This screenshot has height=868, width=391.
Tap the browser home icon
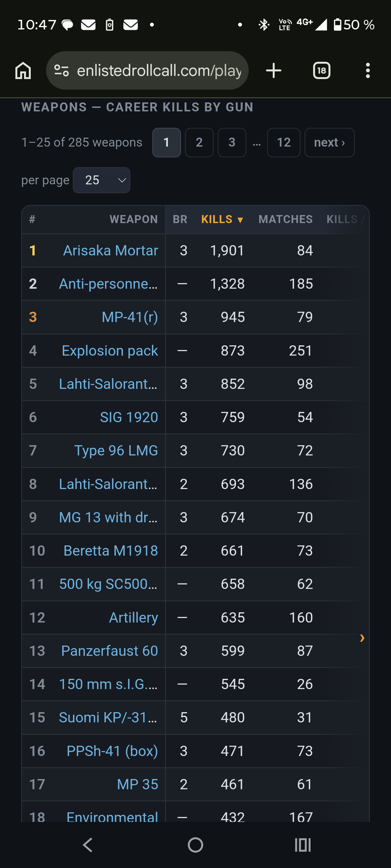pyautogui.click(x=23, y=70)
